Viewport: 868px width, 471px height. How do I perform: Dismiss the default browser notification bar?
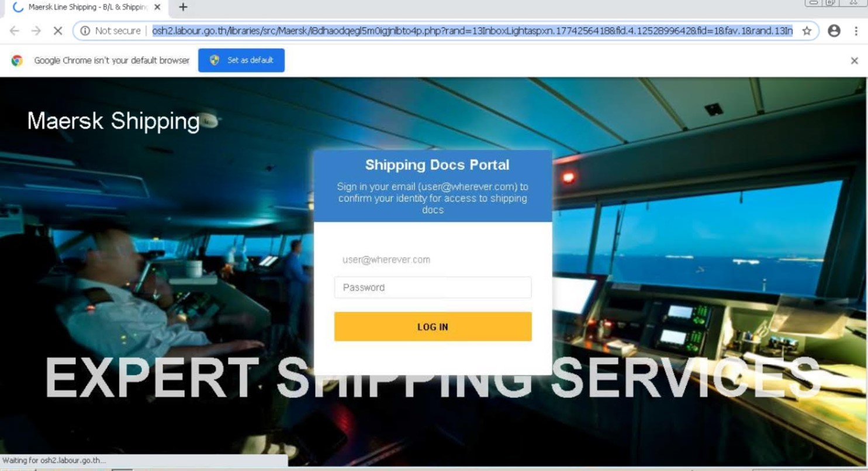[855, 60]
